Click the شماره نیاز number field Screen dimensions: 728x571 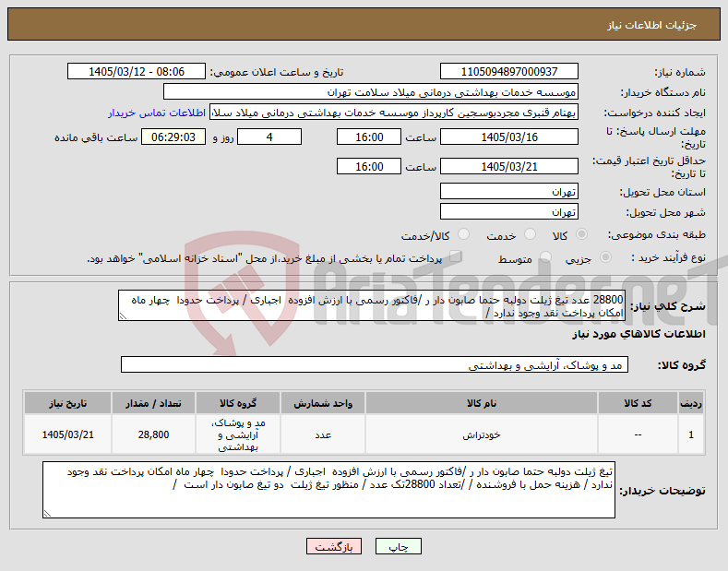coord(508,72)
